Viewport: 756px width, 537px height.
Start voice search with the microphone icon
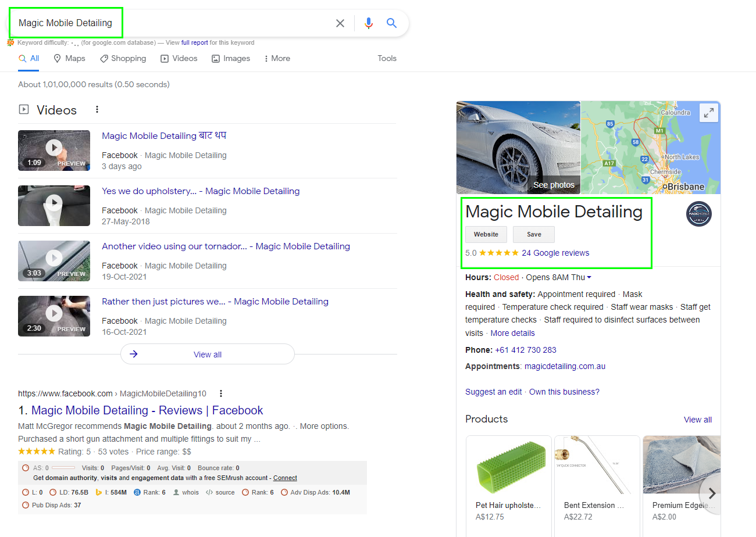(368, 23)
